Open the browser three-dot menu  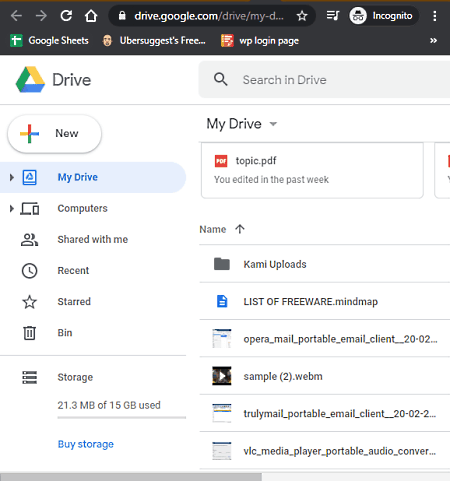pos(435,16)
